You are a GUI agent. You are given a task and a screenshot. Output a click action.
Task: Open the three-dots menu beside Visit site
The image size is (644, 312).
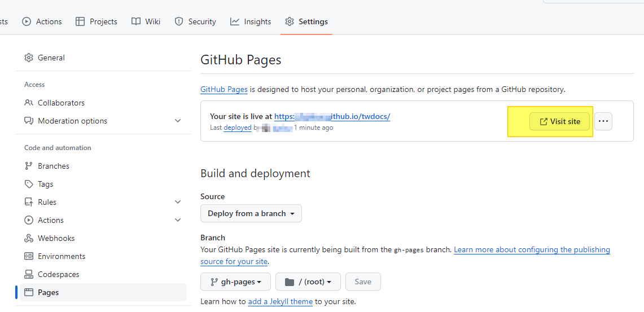coord(603,121)
